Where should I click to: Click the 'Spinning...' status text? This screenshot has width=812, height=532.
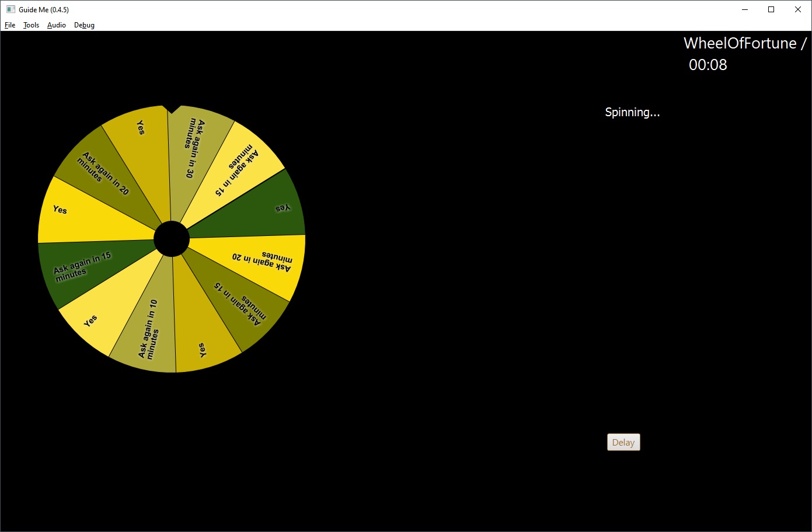pos(632,112)
